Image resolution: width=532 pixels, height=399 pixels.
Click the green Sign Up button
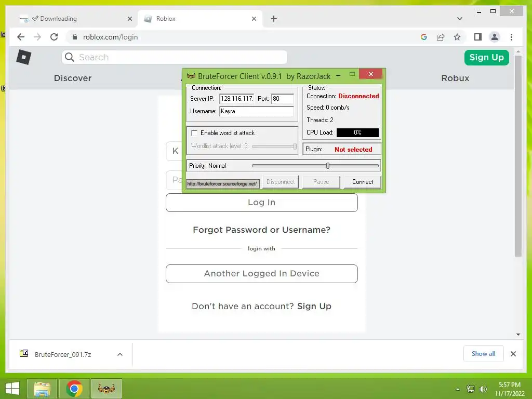pyautogui.click(x=486, y=57)
